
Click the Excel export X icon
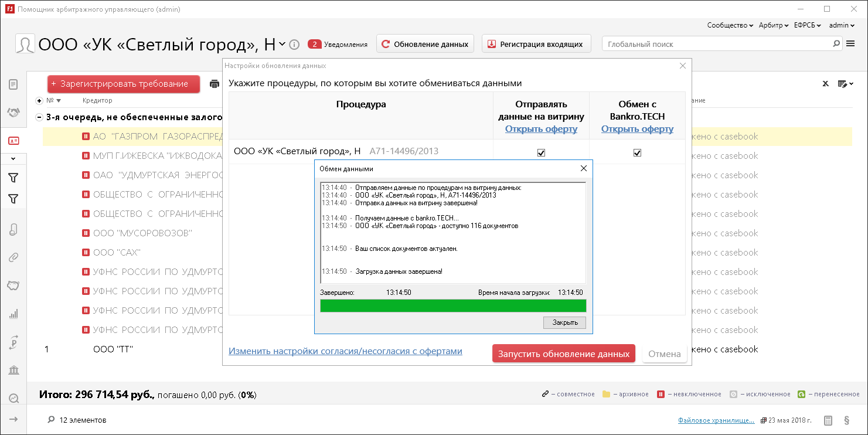[825, 84]
